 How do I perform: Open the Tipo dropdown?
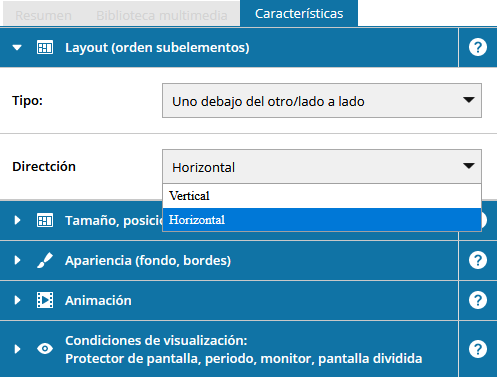(x=322, y=101)
